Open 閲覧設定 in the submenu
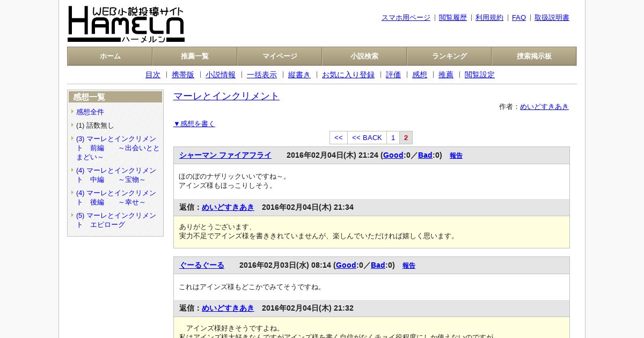Screen dimensions: 644x338 [480, 75]
